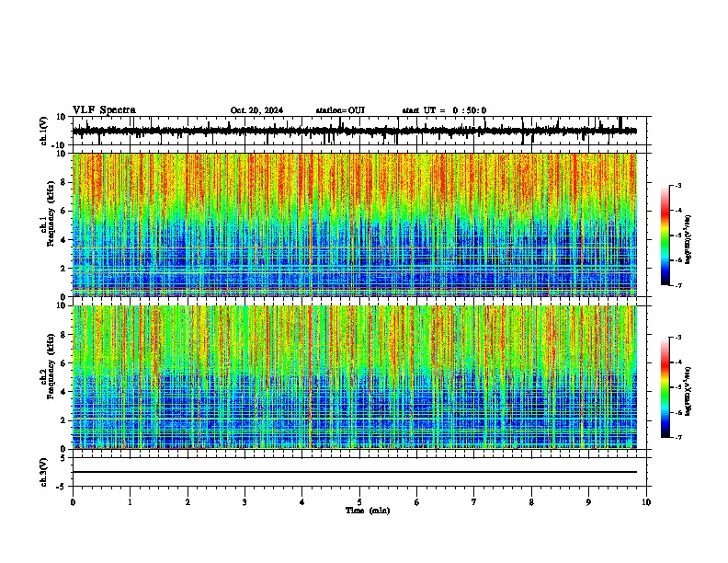Click time axis tick label "9"
The image size is (728, 563).
click(x=588, y=502)
